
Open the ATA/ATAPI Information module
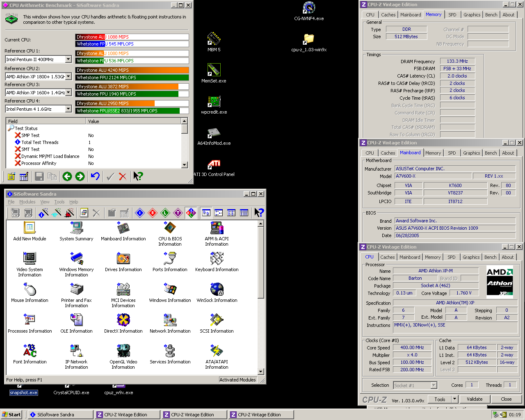click(217, 357)
